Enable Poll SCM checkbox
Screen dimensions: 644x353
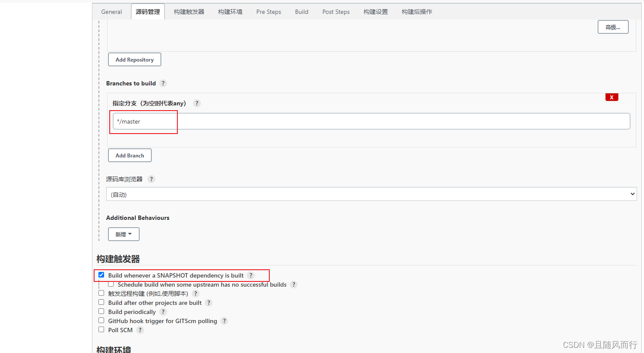coord(101,330)
